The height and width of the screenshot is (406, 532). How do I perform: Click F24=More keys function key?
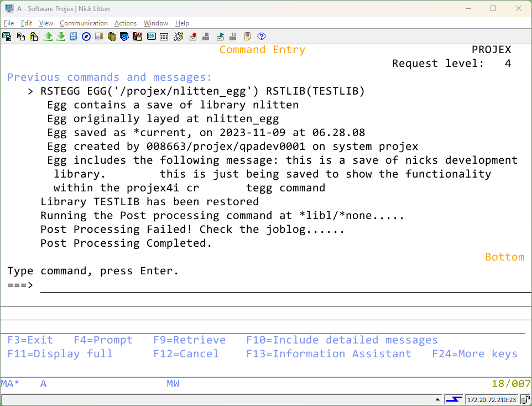(x=475, y=353)
